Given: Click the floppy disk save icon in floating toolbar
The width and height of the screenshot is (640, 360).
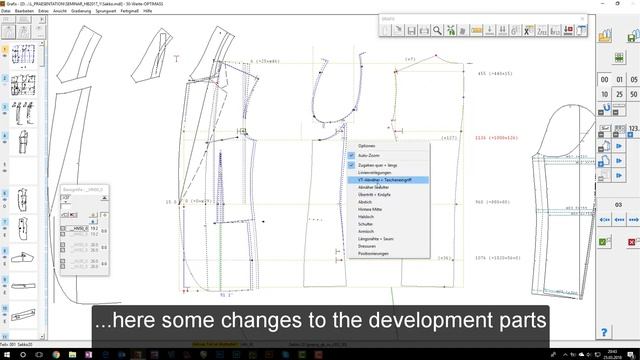Looking at the screenshot, I should pos(411,31).
